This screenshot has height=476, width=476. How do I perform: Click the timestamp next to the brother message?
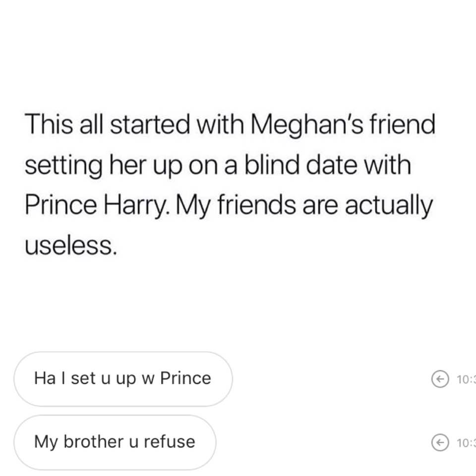click(466, 443)
